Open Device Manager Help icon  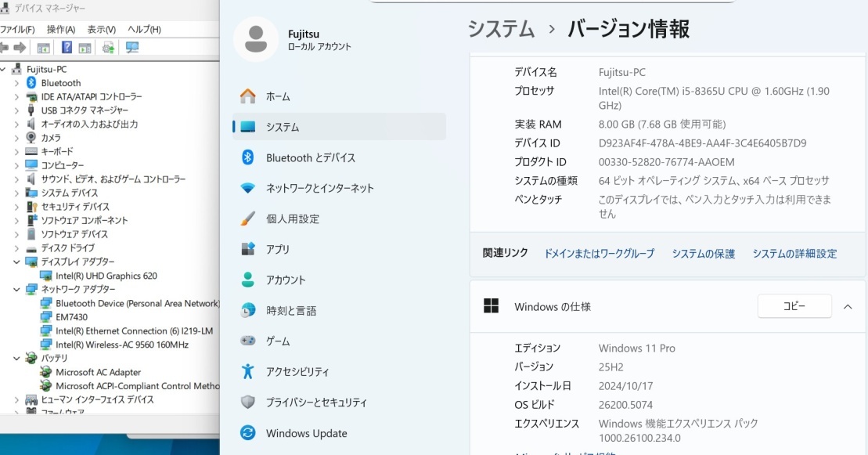[x=67, y=45]
